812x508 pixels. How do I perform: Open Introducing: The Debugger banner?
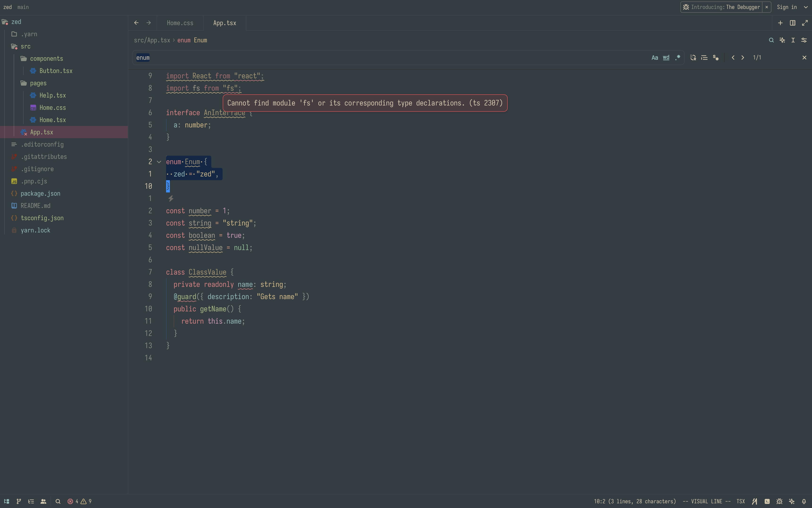(x=721, y=7)
